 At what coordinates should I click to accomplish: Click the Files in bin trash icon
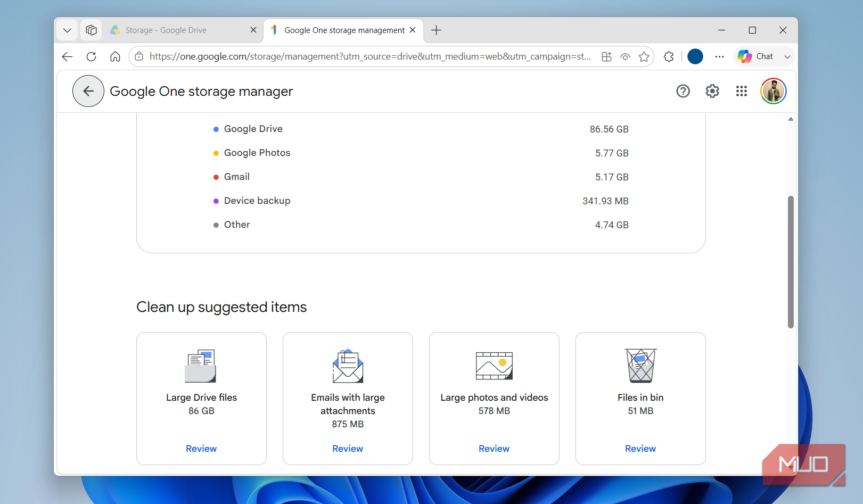coord(640,366)
